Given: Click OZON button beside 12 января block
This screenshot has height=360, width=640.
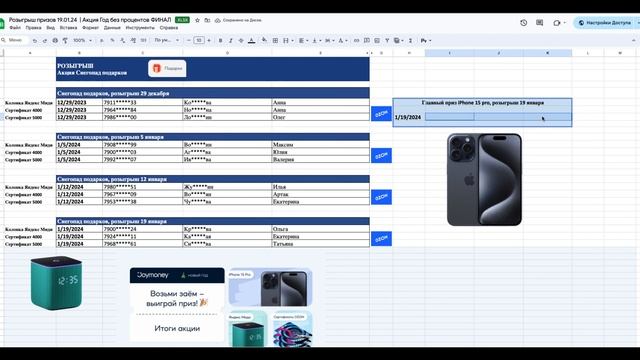Looking at the screenshot, I should [381, 197].
